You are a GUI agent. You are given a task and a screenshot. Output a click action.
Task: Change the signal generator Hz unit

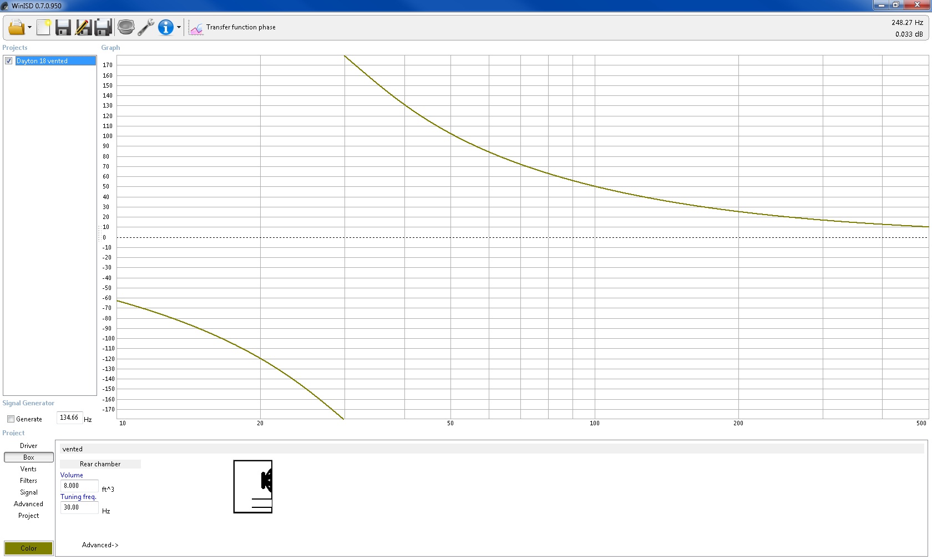coord(88,420)
